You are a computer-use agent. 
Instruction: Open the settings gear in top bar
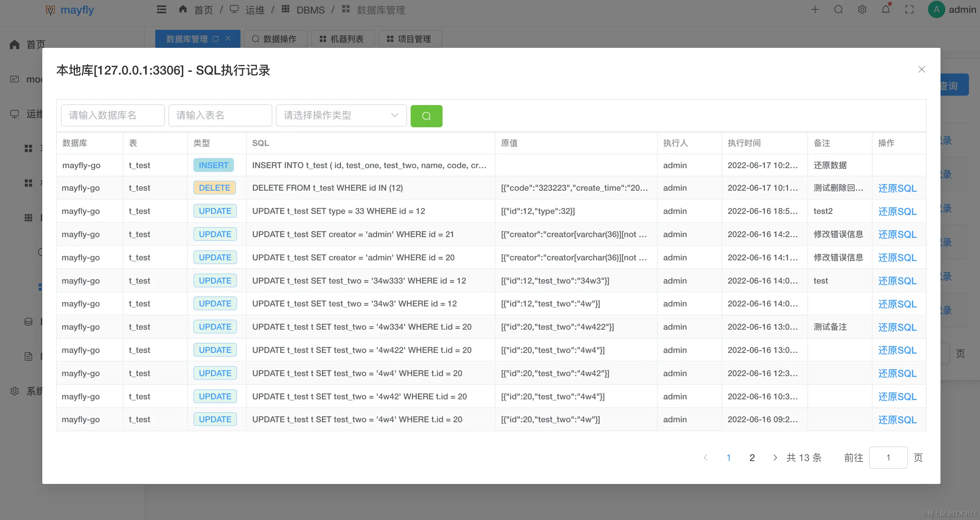[x=862, y=9]
